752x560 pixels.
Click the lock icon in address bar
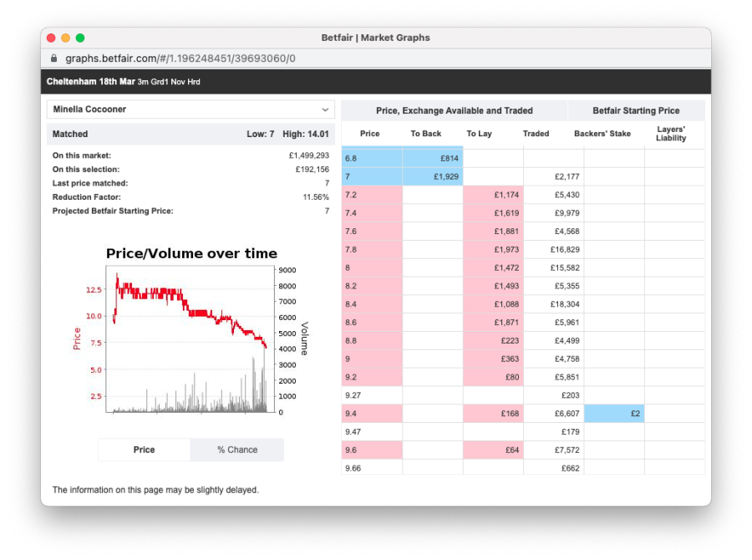(x=54, y=58)
